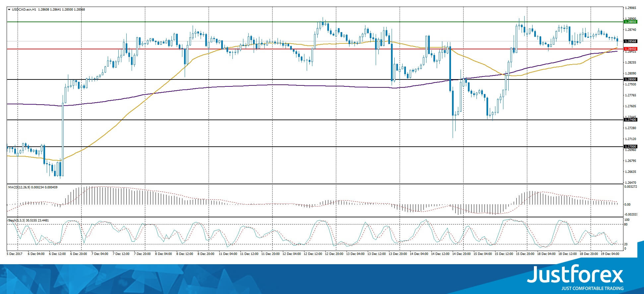The image size is (644, 294).
Task: Click the 8 Dec 20:00 time label
Action: [206, 254]
